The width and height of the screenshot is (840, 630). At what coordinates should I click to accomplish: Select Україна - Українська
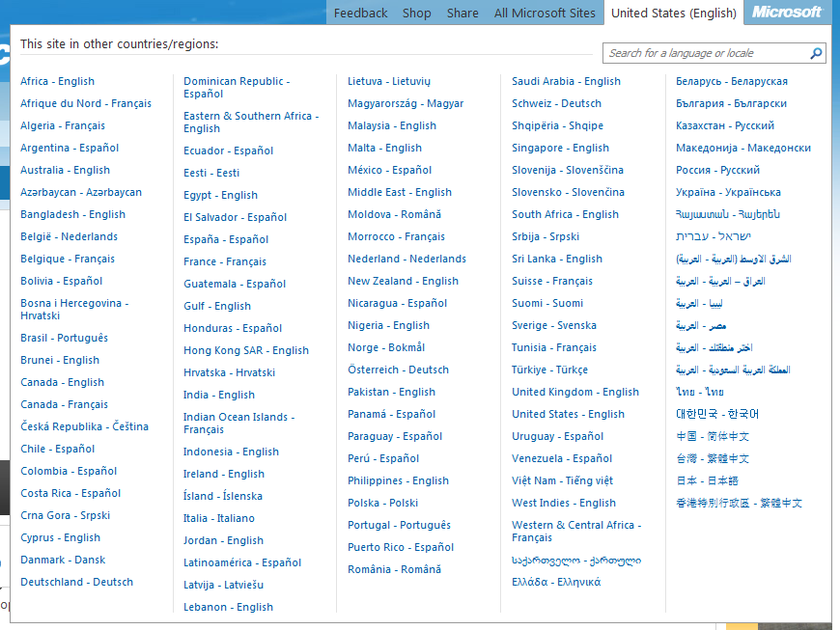click(729, 192)
